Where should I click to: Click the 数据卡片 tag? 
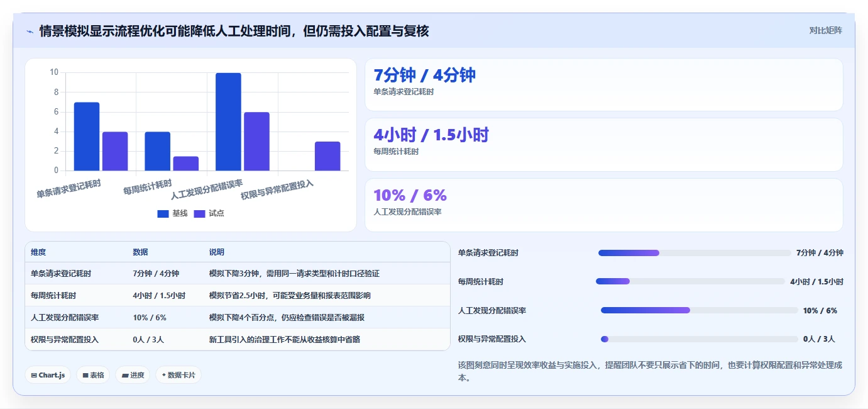click(x=179, y=375)
